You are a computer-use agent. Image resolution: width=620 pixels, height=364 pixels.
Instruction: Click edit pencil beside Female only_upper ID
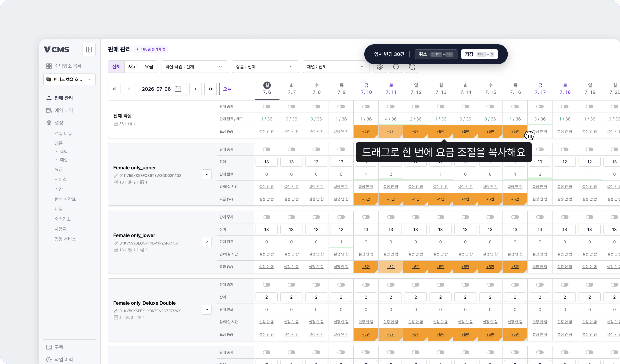pyautogui.click(x=116, y=176)
